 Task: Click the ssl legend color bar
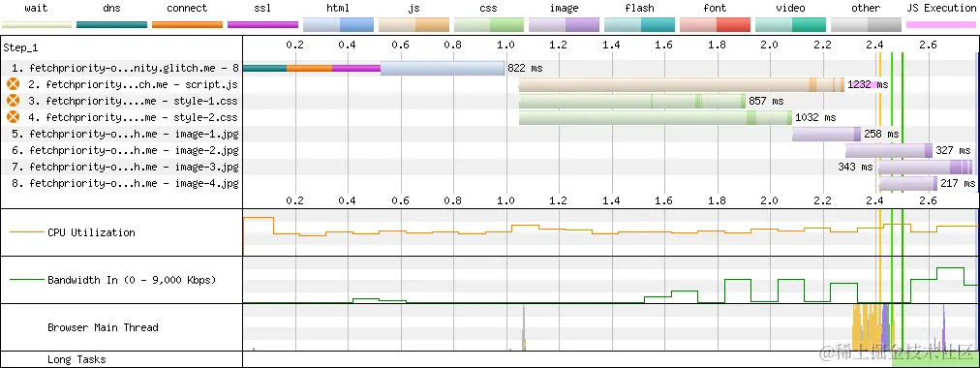point(262,25)
